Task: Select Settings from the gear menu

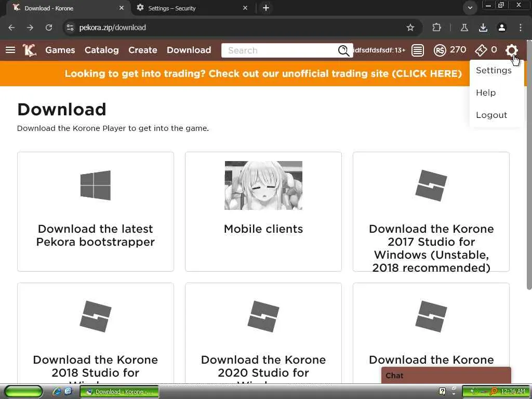Action: coord(494,70)
